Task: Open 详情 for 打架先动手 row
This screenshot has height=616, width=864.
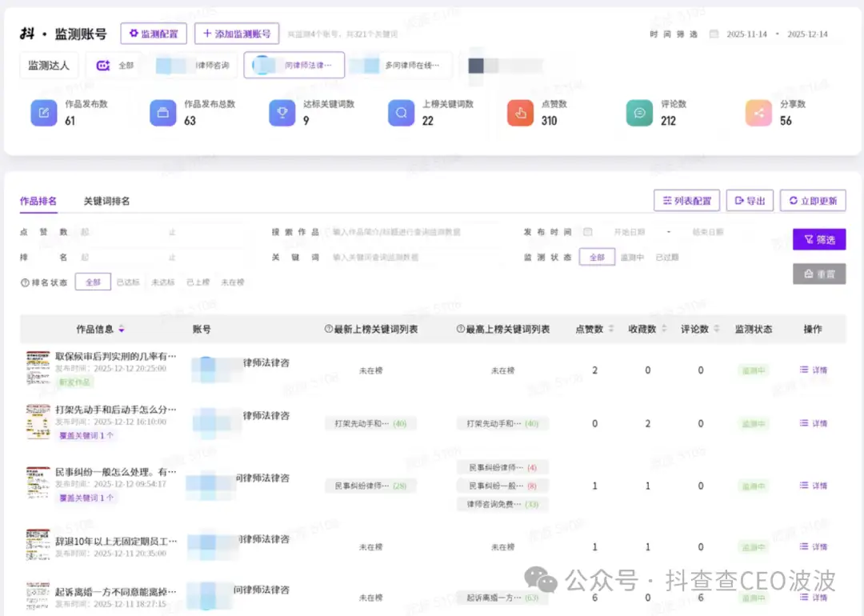Action: 814,423
